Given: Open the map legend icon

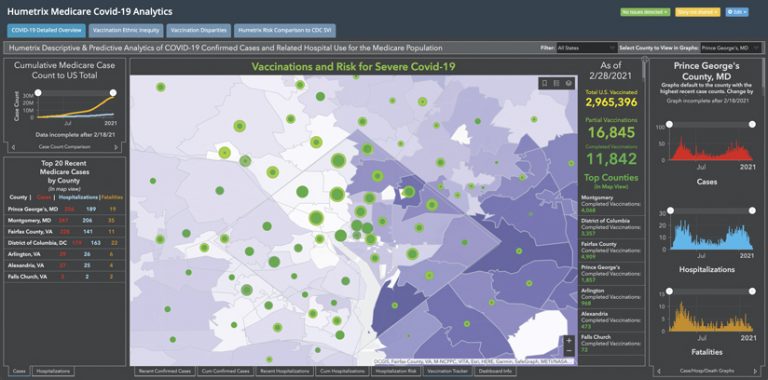Looking at the screenshot, I should (556, 83).
